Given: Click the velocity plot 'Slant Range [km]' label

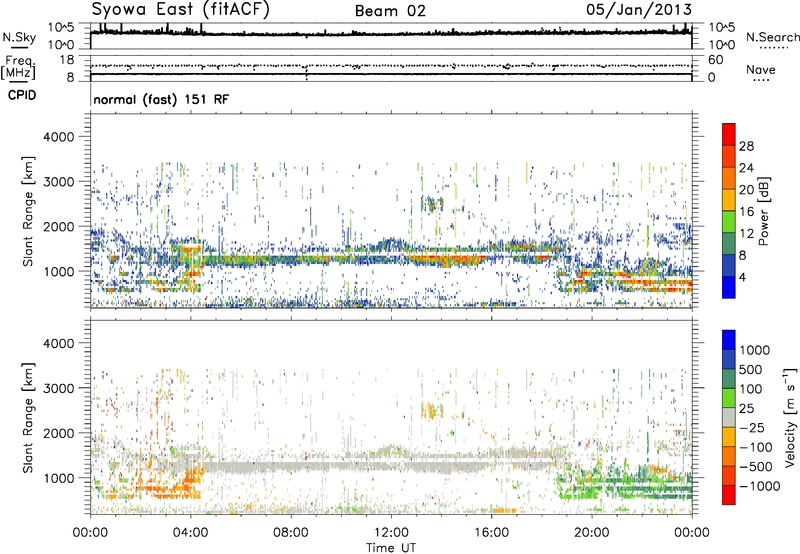Looking at the screenshot, I should tap(28, 418).
